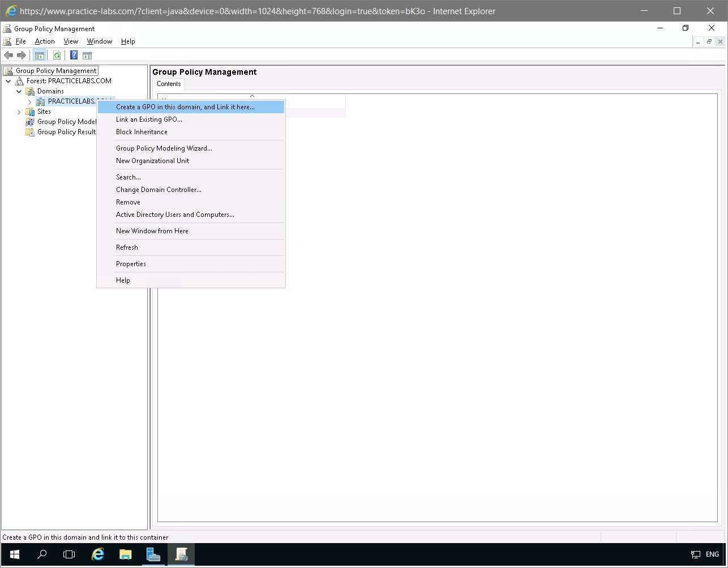The image size is (728, 568).
Task: Select Group Policy Results in the tree
Action: pos(64,131)
